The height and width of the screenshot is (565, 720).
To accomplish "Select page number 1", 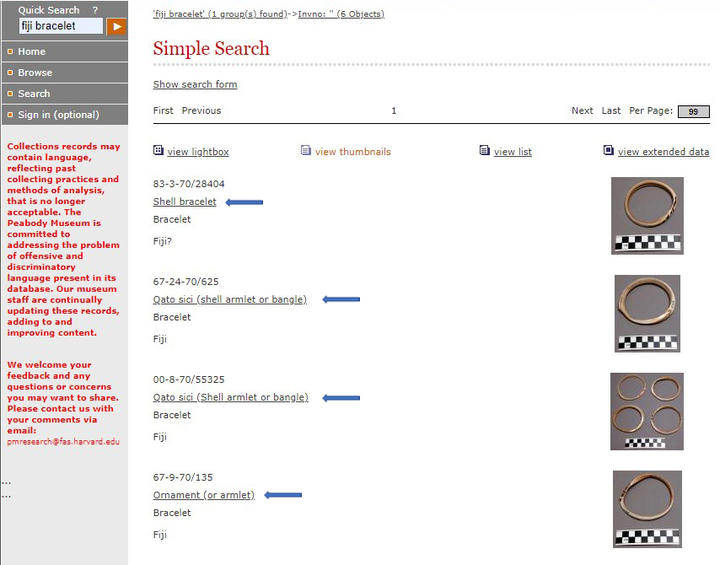I will (394, 111).
